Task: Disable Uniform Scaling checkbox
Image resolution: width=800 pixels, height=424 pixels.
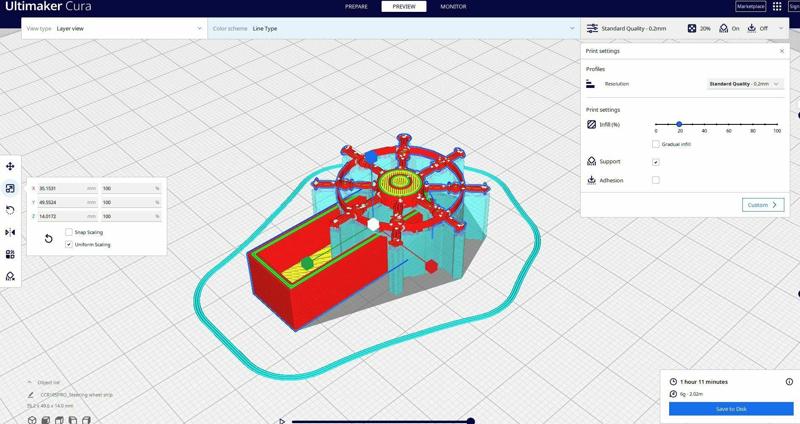Action: [x=69, y=245]
